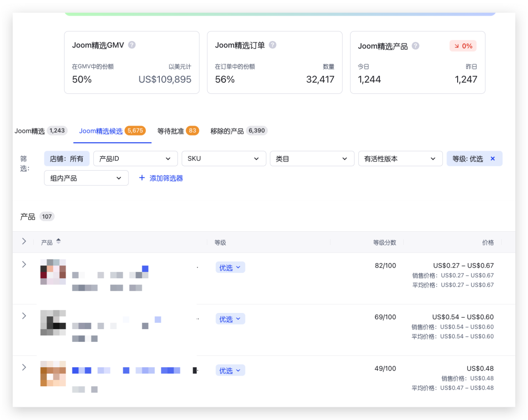The width and height of the screenshot is (528, 420).
Task: Expand all rows via the header chevron
Action: pos(24,241)
